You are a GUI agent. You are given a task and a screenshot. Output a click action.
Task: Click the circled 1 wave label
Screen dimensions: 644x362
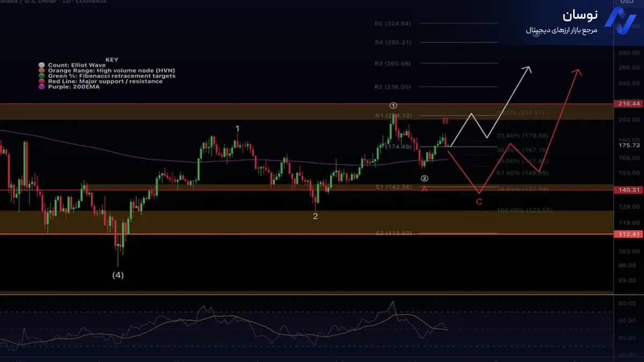(x=393, y=106)
